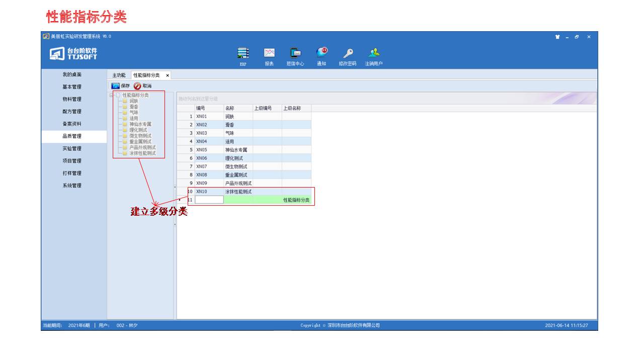The height and width of the screenshot is (362, 644).
Task: Click the 上级名称 column header
Action: [x=297, y=108]
